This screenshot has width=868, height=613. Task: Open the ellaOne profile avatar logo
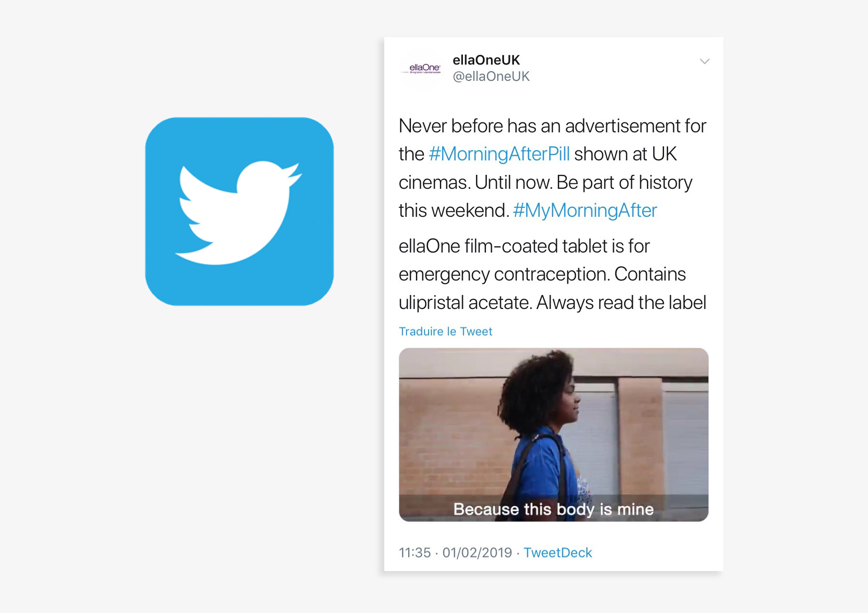[422, 69]
